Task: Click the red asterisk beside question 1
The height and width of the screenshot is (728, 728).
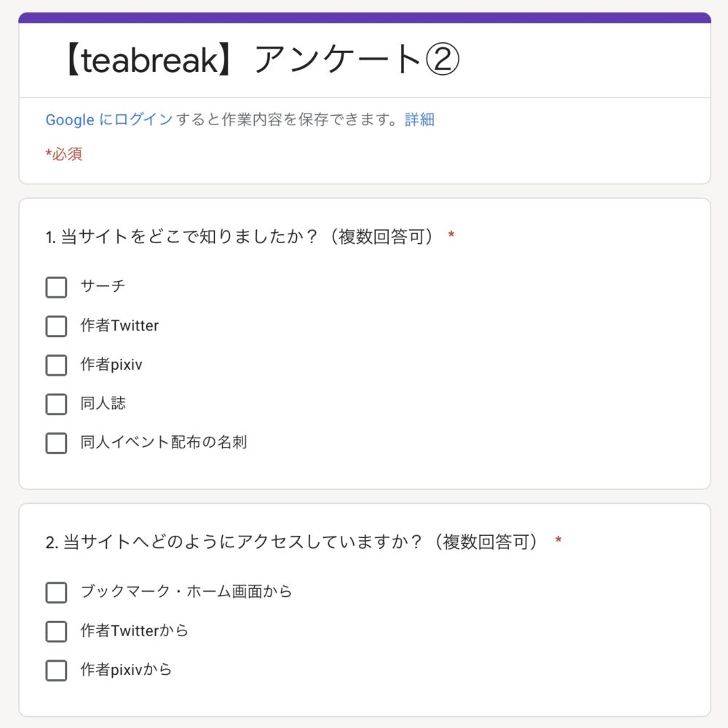Action: (x=451, y=237)
